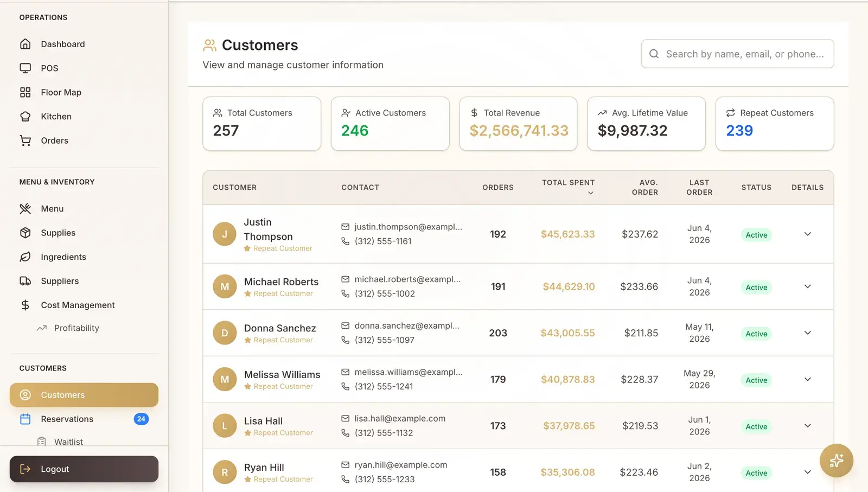The height and width of the screenshot is (492, 868).
Task: Click the phone number (312) 555-1002
Action: [385, 294]
